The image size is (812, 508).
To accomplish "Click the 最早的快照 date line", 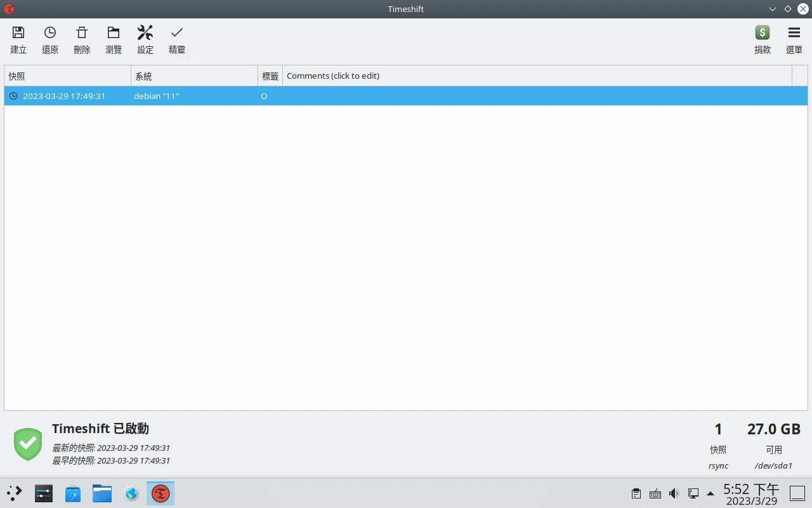I will click(x=111, y=460).
